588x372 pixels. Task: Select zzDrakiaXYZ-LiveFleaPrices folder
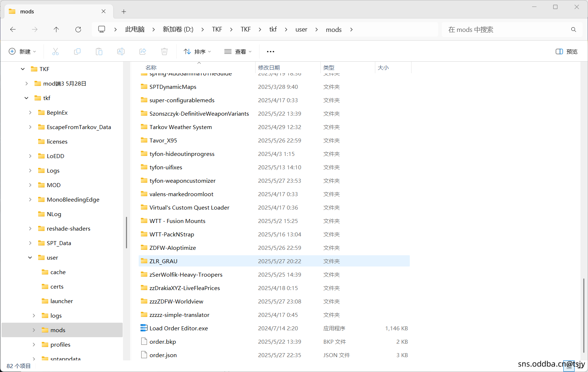click(x=185, y=288)
